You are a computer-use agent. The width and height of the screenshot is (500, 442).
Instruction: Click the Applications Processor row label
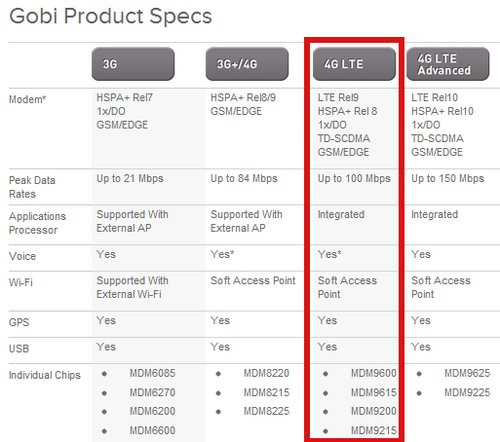(37, 223)
